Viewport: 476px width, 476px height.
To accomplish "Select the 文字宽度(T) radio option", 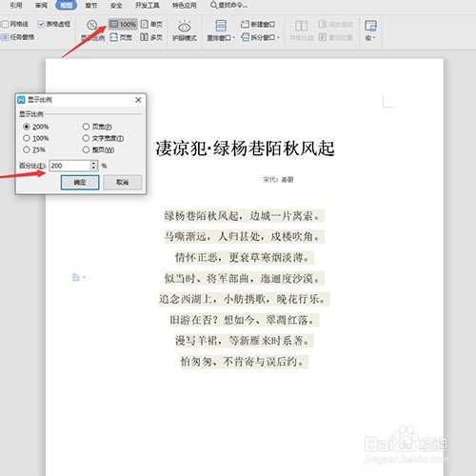I will [86, 138].
